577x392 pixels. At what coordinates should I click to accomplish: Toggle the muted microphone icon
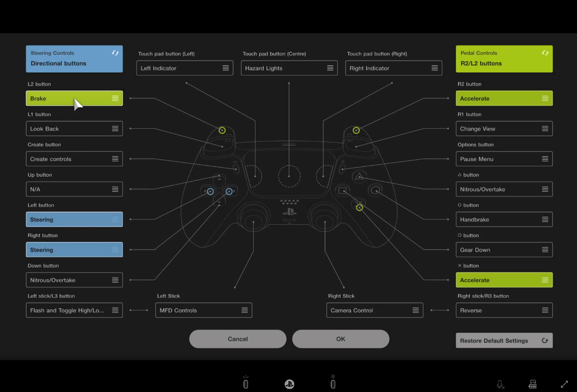click(x=501, y=385)
